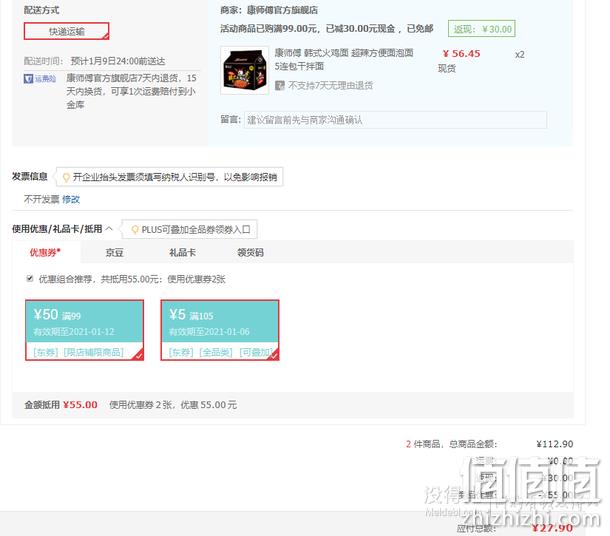Image resolution: width=610 pixels, height=536 pixels.
Task: Select the 快递运输 delivery method button
Action: (67, 31)
